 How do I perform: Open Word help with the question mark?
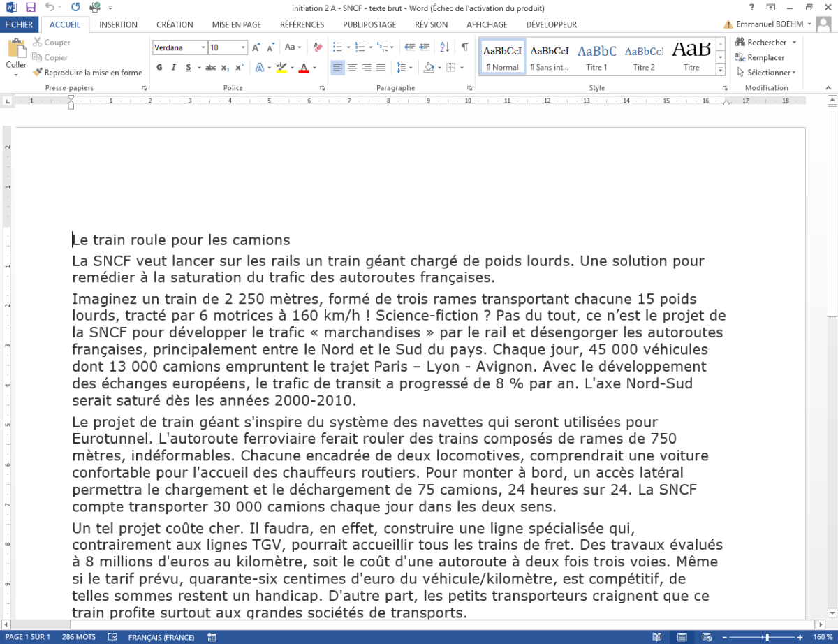click(x=751, y=8)
